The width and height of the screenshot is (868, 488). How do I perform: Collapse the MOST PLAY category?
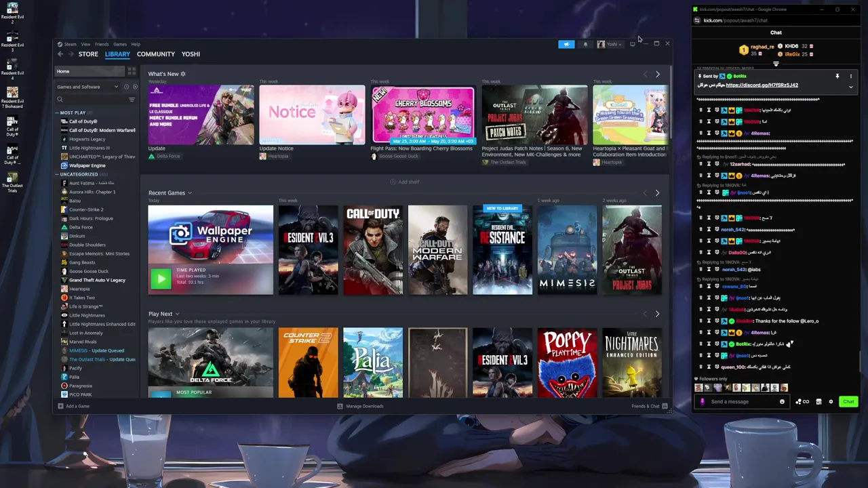click(57, 113)
